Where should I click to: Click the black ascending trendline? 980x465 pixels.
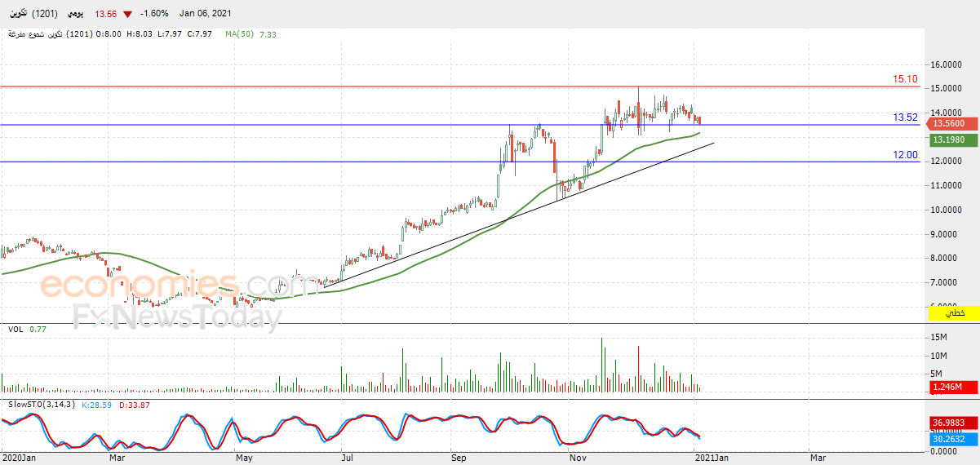tap(519, 215)
